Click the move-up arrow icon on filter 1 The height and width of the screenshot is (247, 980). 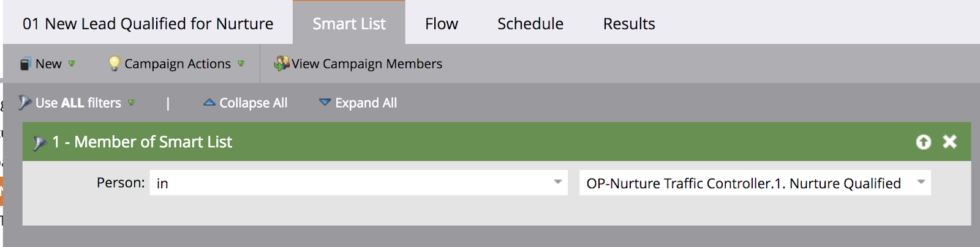pyautogui.click(x=923, y=142)
